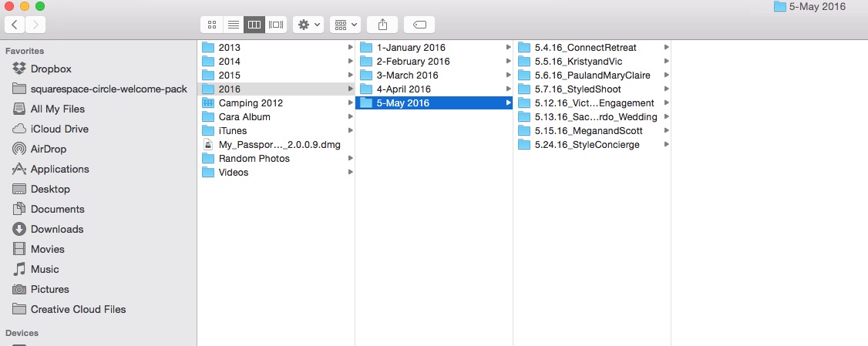Switch to Cover Flow view
Image resolution: width=868 pixels, height=346 pixels.
coord(276,25)
